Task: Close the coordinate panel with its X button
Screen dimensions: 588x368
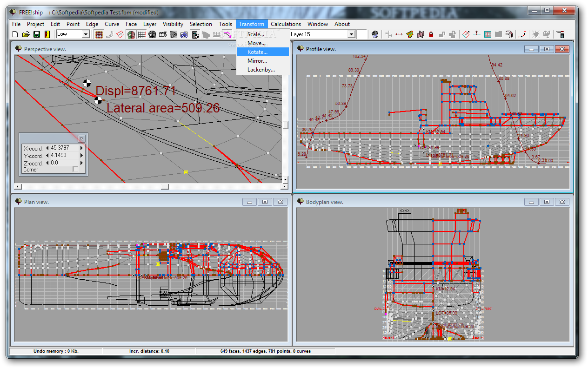Action: pos(81,138)
